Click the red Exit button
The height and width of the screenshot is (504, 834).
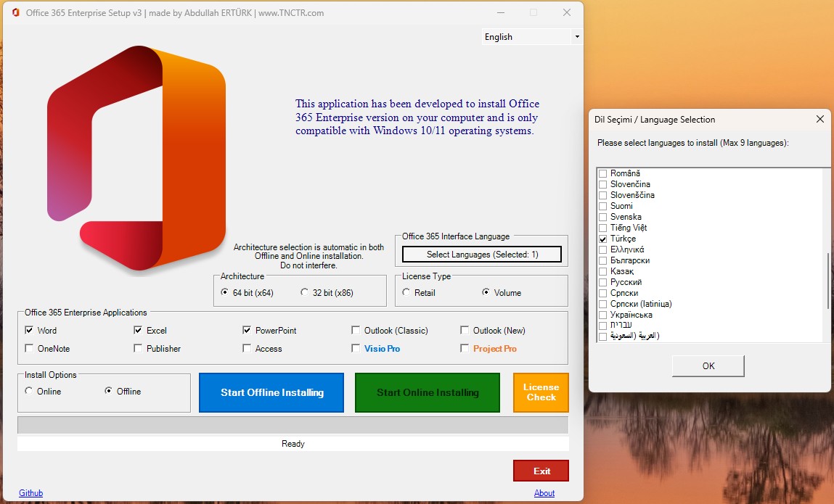click(x=541, y=471)
